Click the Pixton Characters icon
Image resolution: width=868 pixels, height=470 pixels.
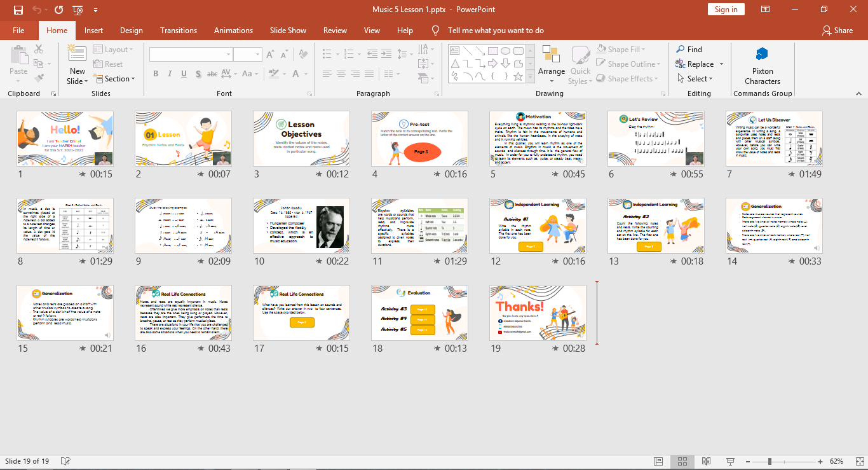[762, 55]
